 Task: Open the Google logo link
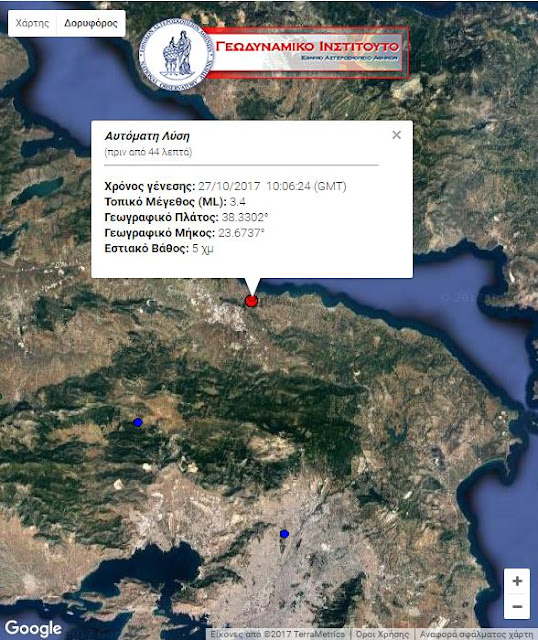point(33,628)
